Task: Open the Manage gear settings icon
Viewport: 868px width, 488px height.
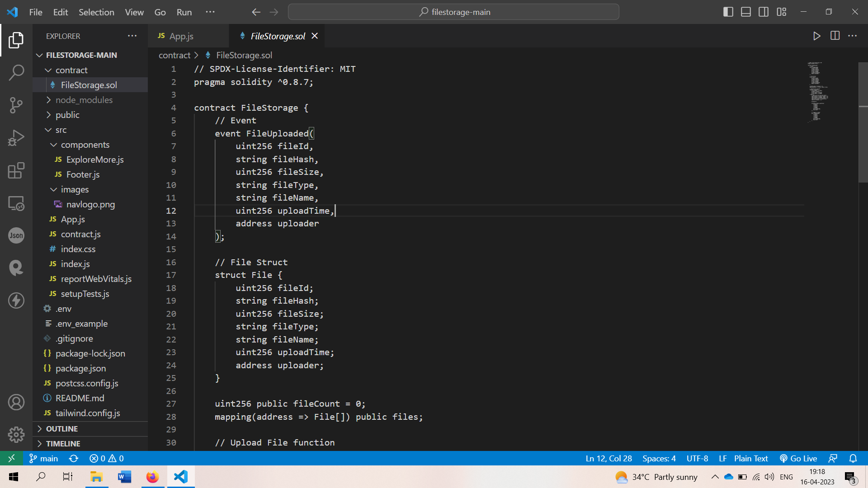Action: [x=16, y=434]
